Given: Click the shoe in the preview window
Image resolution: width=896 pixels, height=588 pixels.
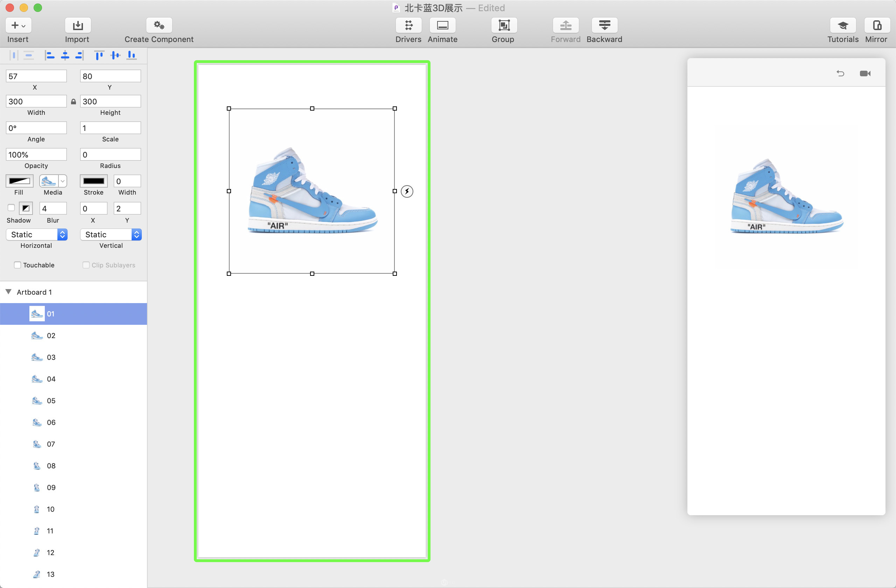Looking at the screenshot, I should (x=787, y=196).
